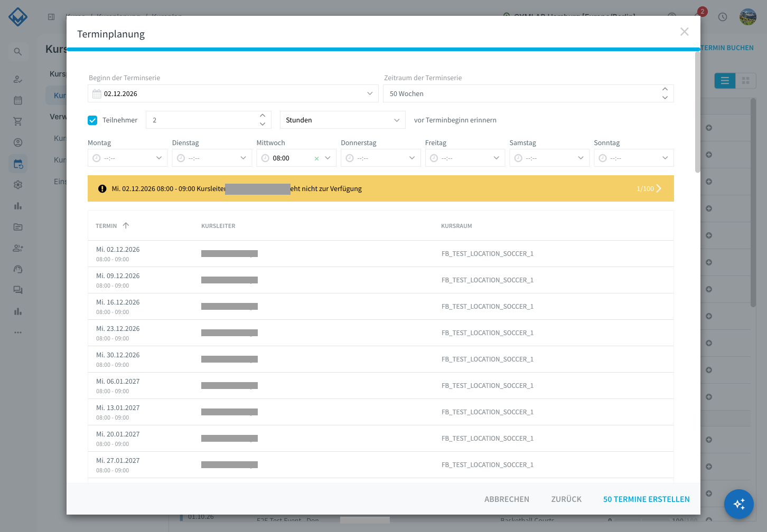This screenshot has height=532, width=767.
Task: Click 50 TERMINE ERSTELLEN button
Action: click(x=647, y=499)
